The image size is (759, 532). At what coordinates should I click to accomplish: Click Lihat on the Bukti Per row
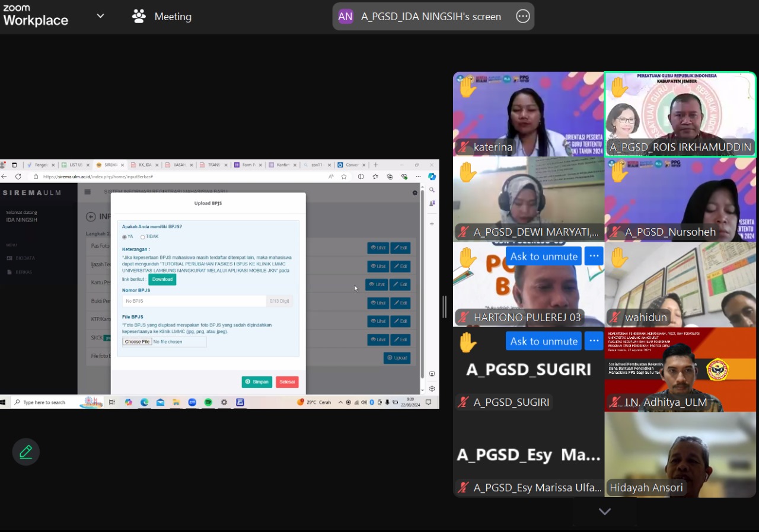tap(378, 303)
